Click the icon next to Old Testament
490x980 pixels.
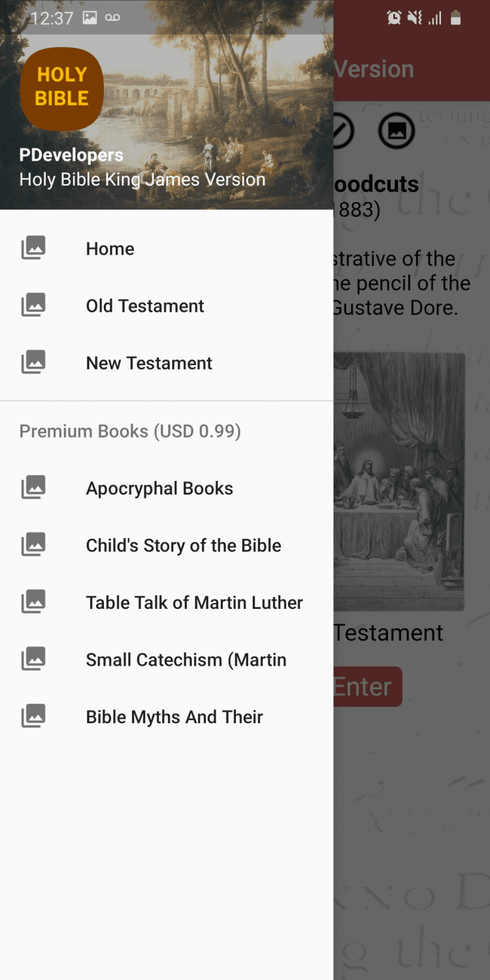[33, 305]
